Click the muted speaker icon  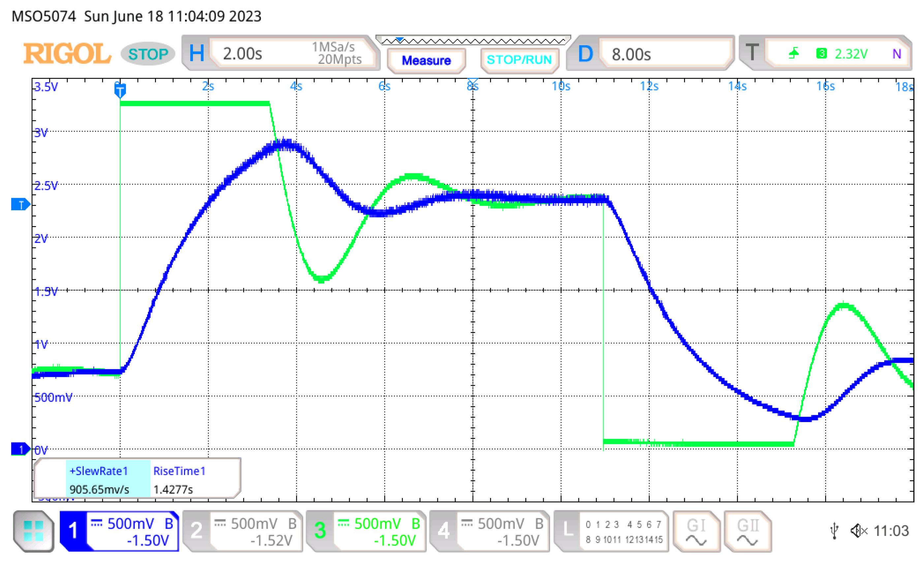pos(858,531)
